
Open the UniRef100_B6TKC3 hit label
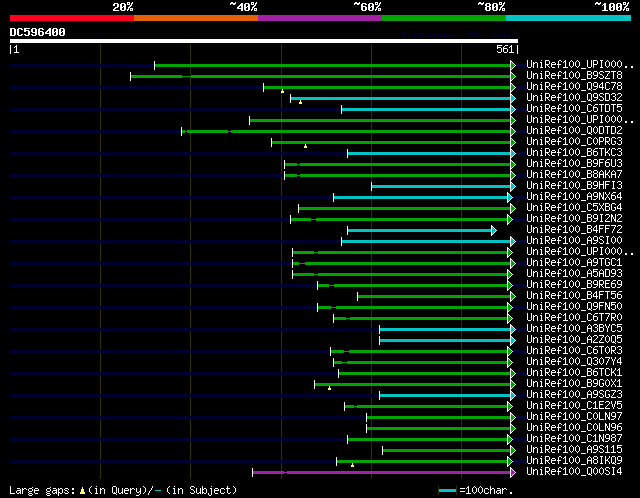coord(574,153)
